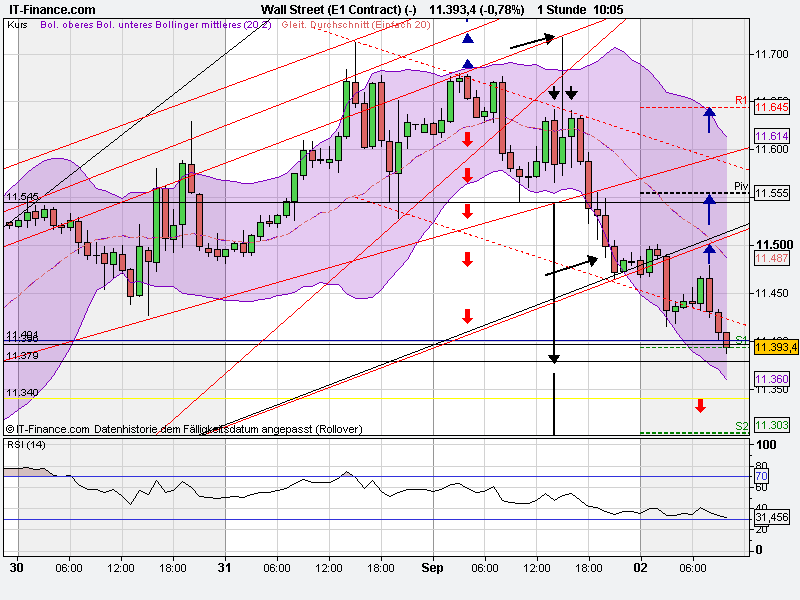Select the black down-arrow annotation over the candles
The width and height of the screenshot is (800, 600).
(555, 93)
